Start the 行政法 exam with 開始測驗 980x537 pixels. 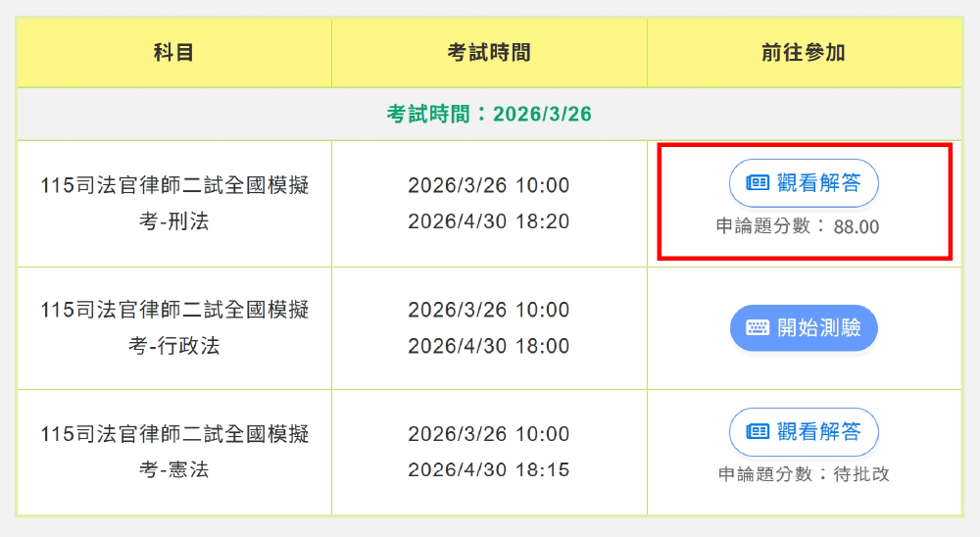click(x=804, y=328)
